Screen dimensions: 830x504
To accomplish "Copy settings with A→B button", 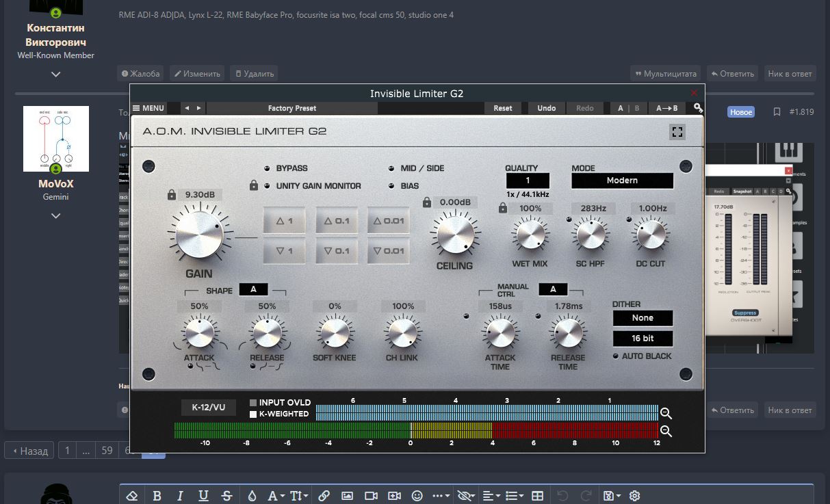I will (x=667, y=108).
